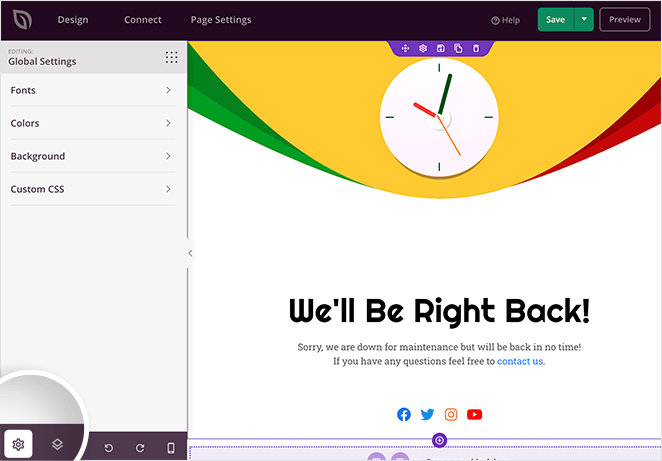Collapse the left sidebar panel
The width and height of the screenshot is (662, 461).
pyautogui.click(x=190, y=253)
